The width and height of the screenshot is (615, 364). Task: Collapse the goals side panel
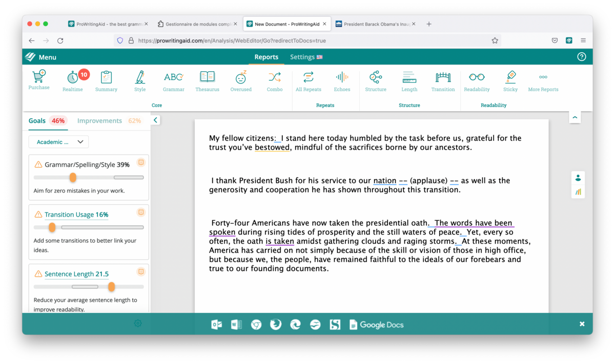[x=155, y=120]
